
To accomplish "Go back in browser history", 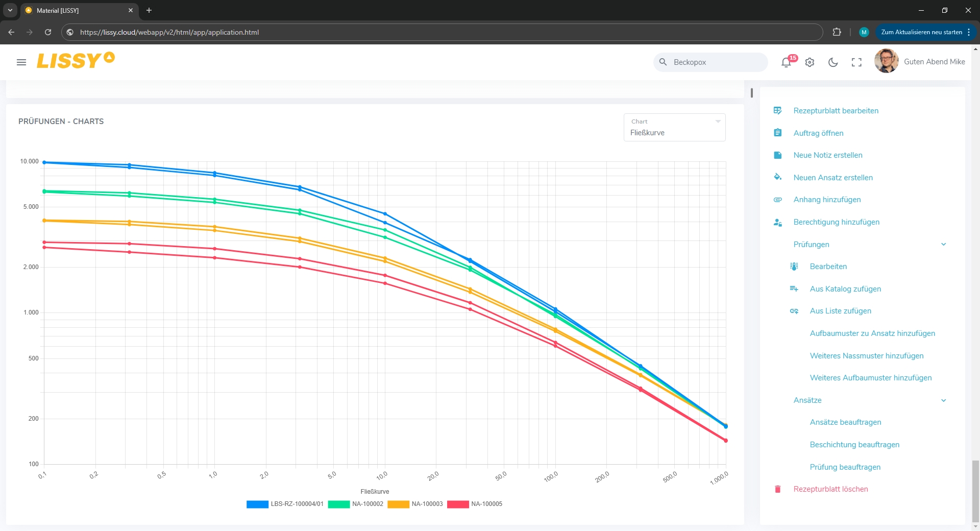I will (x=11, y=32).
